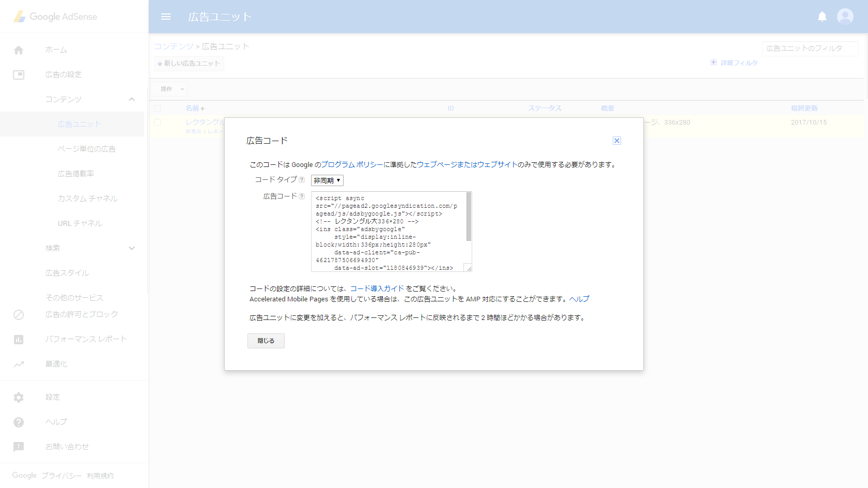
Task: Open the プログラム ポリシー link
Action: [x=352, y=165]
